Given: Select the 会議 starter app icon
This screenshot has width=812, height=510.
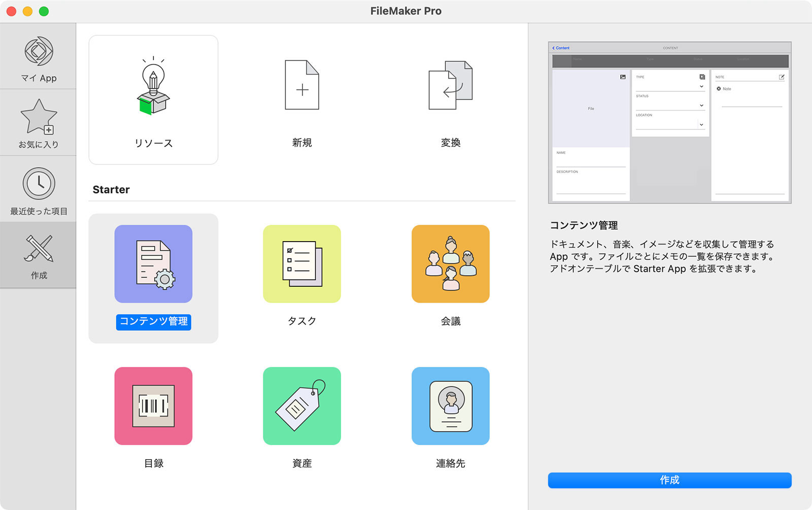Looking at the screenshot, I should 450,264.
